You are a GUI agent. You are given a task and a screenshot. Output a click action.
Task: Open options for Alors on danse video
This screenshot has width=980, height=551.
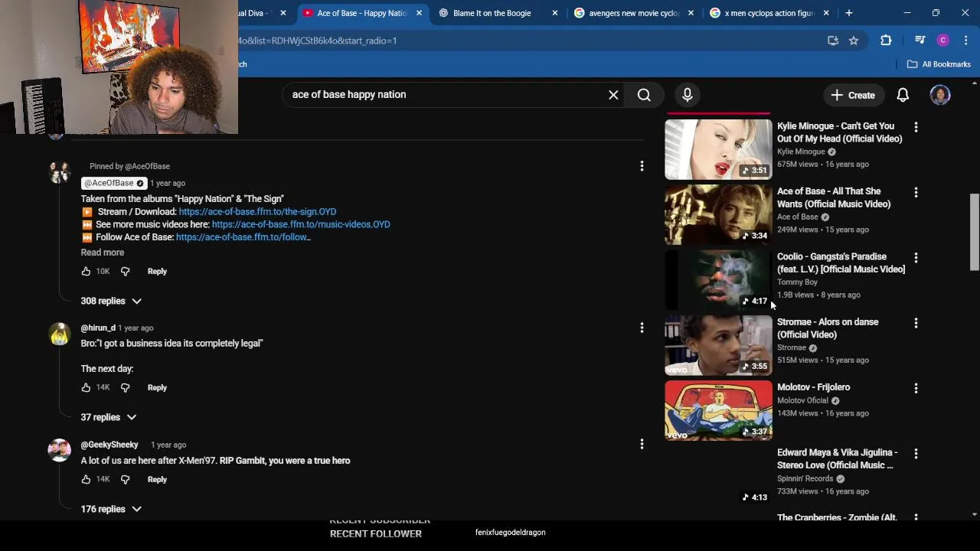(x=916, y=323)
